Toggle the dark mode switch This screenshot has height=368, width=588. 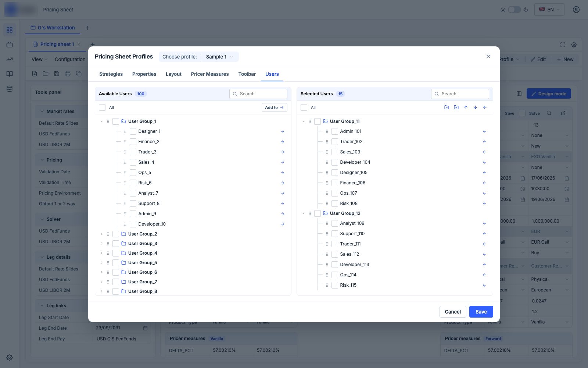point(514,10)
